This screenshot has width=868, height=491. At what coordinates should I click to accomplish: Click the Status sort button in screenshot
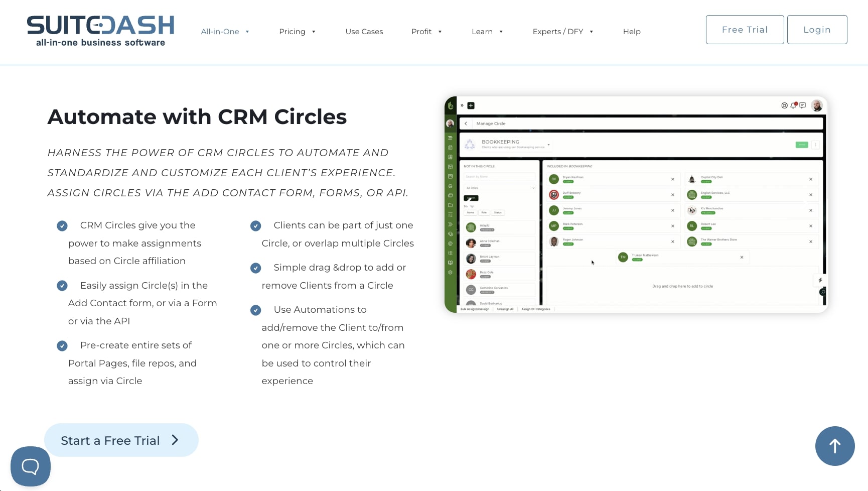click(498, 212)
